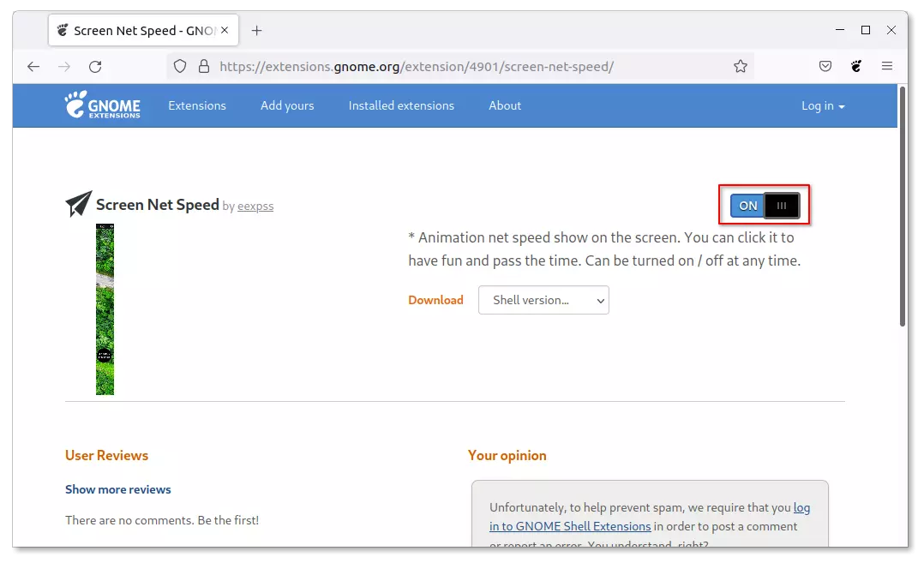Open Firefox application menu
Image resolution: width=924 pixels, height=563 pixels.
click(887, 66)
